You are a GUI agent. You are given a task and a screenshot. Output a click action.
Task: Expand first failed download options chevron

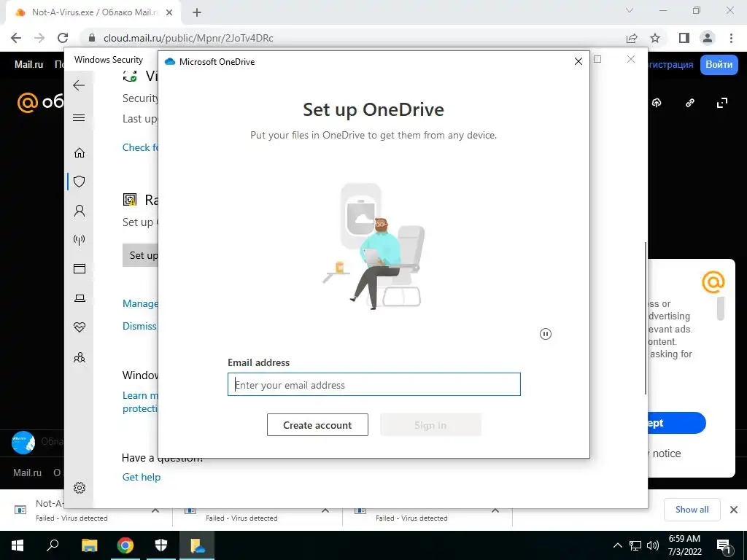click(155, 510)
